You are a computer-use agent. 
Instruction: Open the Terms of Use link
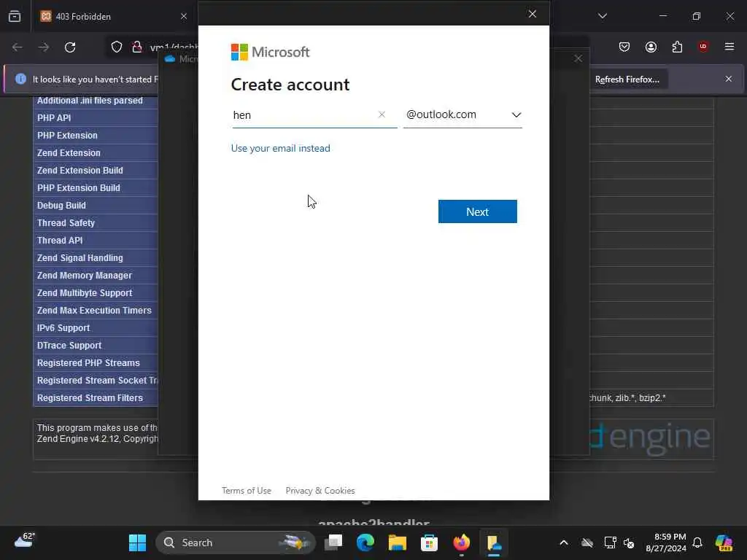pos(247,491)
